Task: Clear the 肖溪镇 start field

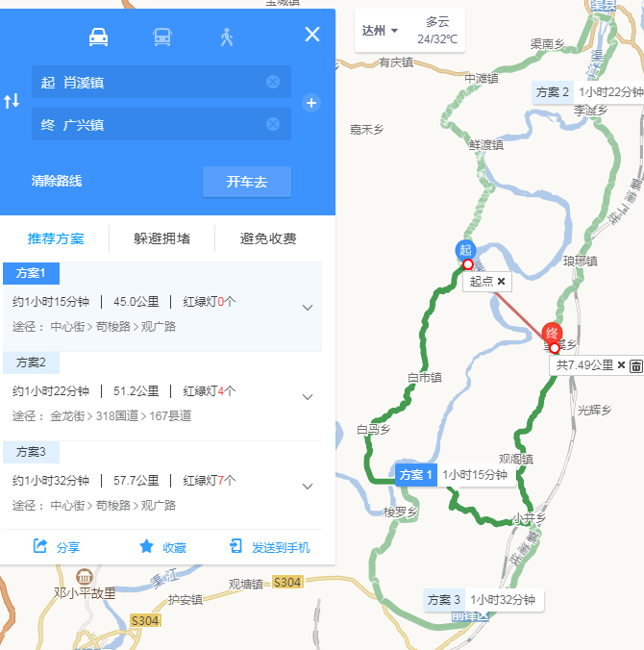Action: pyautogui.click(x=273, y=82)
